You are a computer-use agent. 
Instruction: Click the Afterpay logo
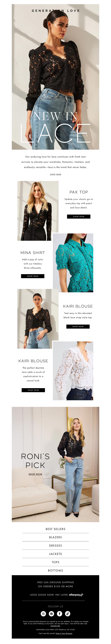pos(76,595)
